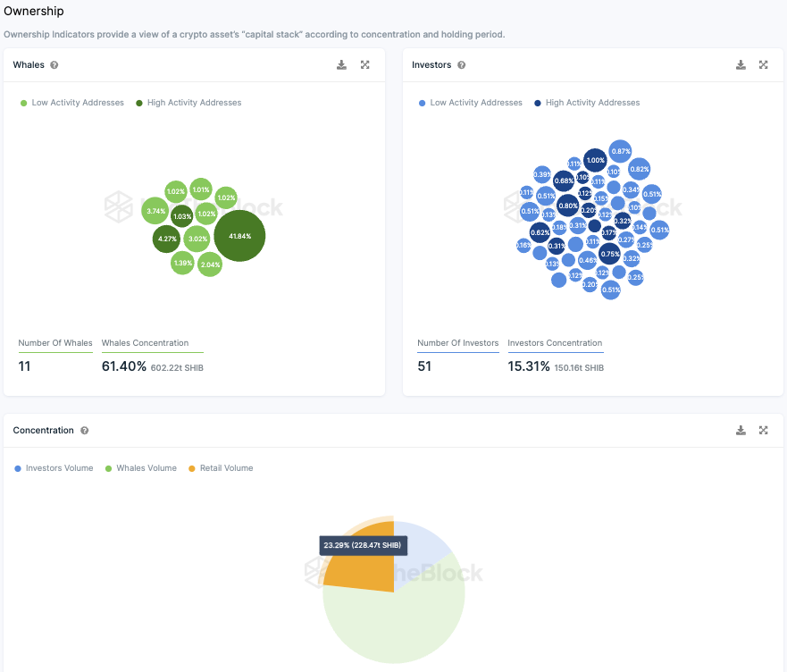Open the Concentration help tooltip icon
The height and width of the screenshot is (672, 787).
[84, 431]
